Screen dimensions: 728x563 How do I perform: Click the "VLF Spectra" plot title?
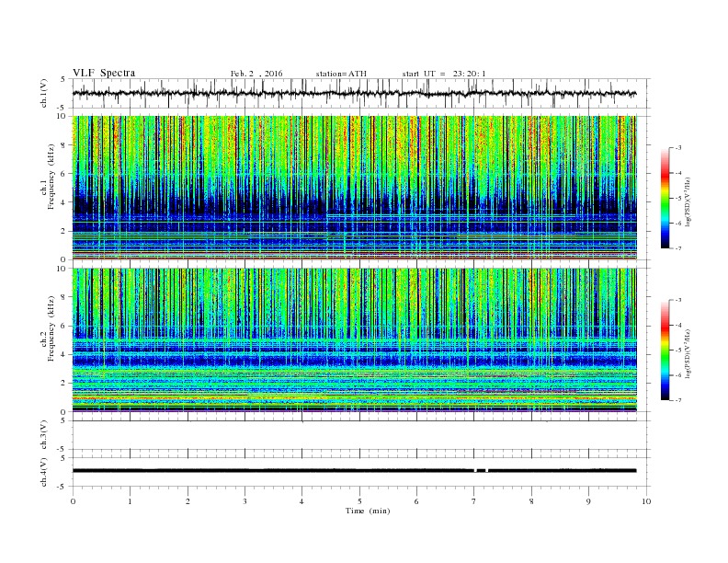coord(104,73)
